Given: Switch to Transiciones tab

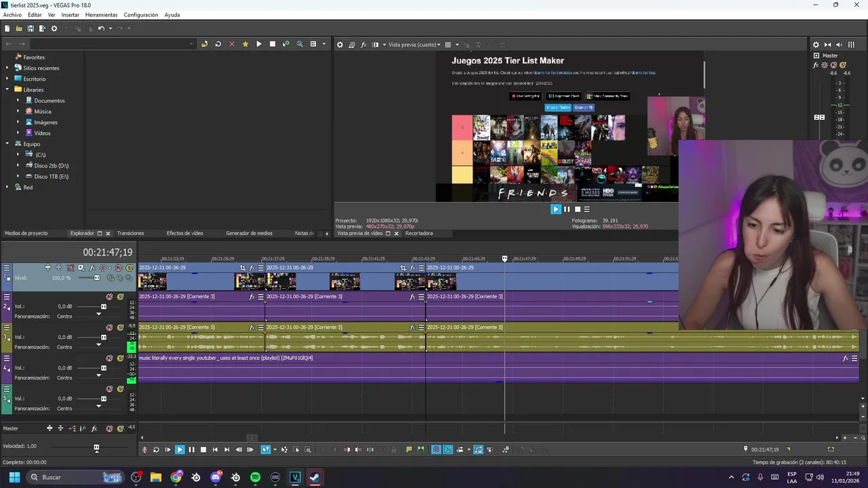Looking at the screenshot, I should [x=130, y=233].
